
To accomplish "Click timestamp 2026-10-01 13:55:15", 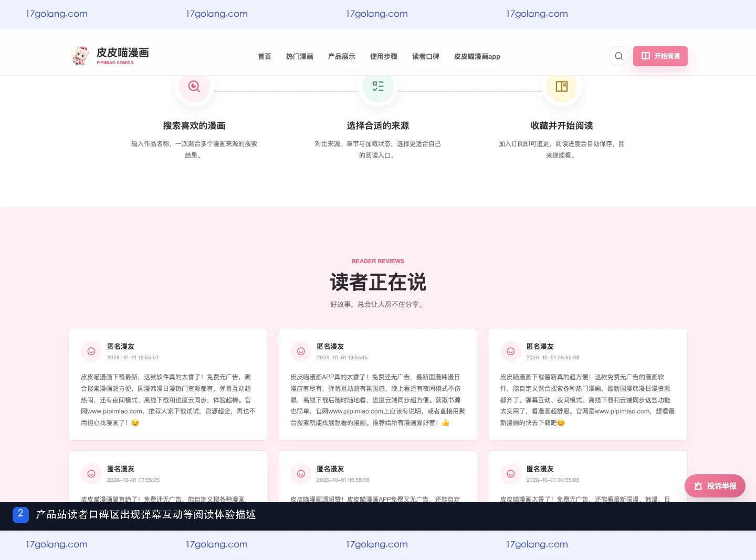I will click(342, 358).
